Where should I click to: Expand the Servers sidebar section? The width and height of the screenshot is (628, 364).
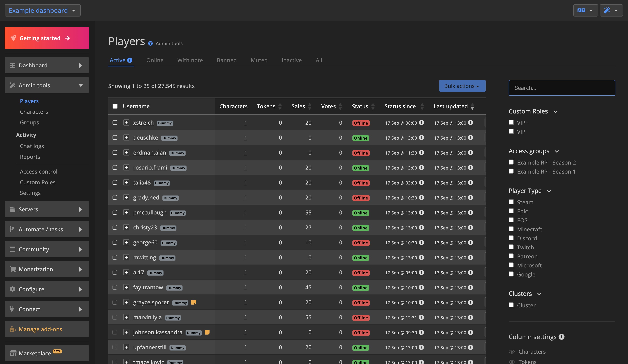(x=47, y=209)
